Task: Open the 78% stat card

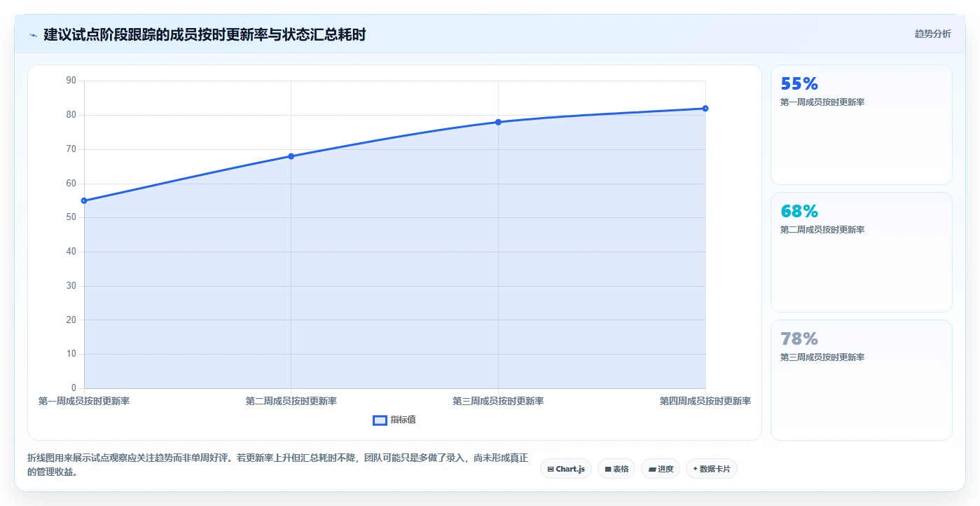Action: 861,380
